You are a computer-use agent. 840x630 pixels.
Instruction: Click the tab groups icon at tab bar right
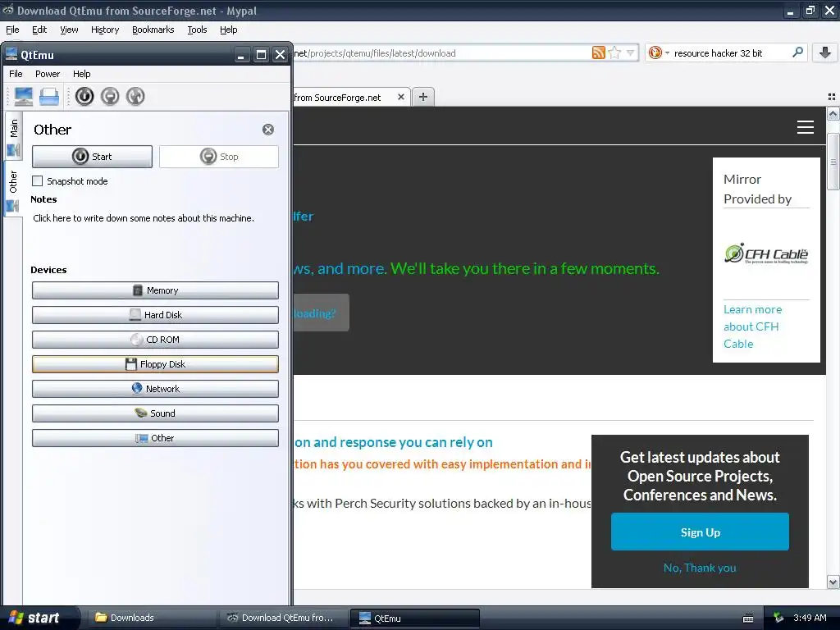(x=832, y=97)
